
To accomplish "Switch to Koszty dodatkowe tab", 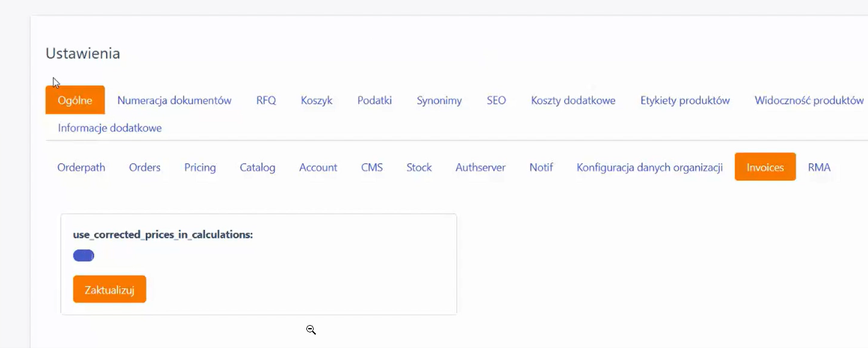I will 573,100.
